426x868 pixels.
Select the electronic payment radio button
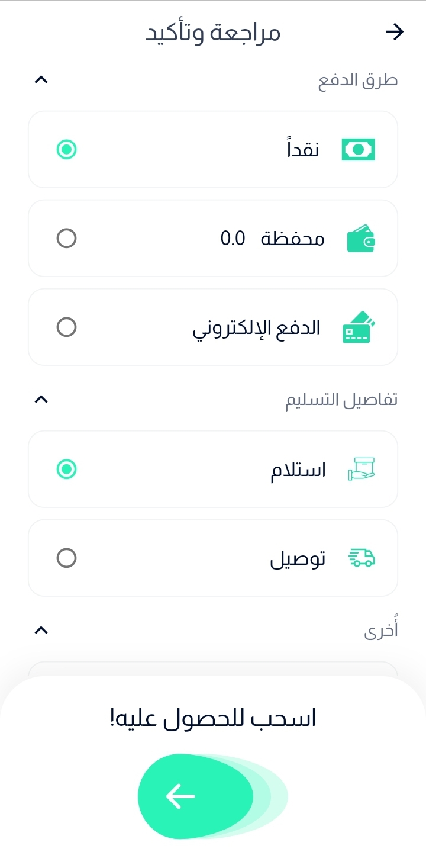click(x=66, y=327)
